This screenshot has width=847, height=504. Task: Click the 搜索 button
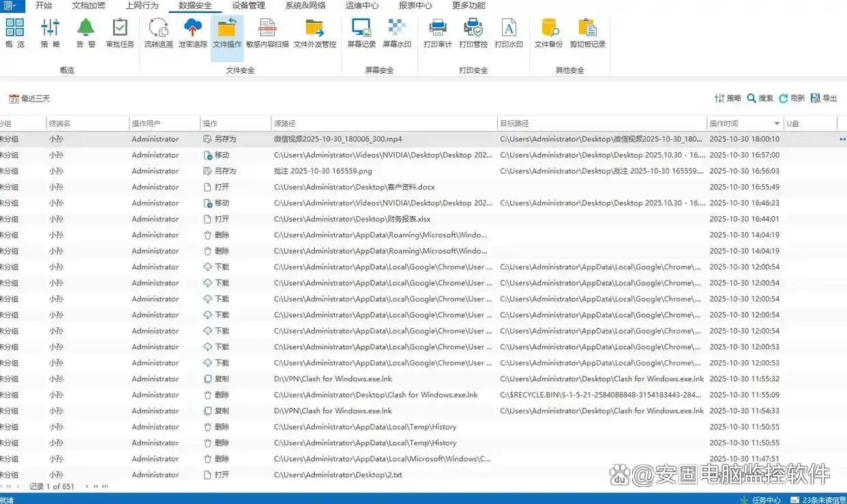click(760, 98)
